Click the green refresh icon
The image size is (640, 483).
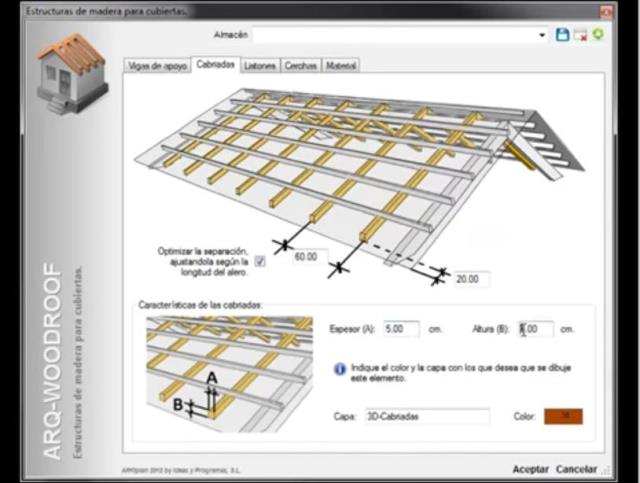point(598,34)
